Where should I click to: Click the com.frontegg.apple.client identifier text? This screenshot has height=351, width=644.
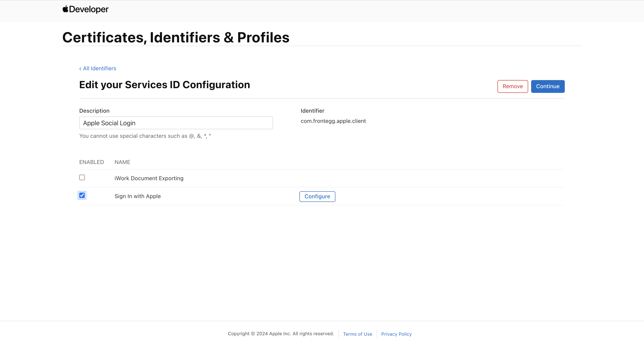click(333, 121)
